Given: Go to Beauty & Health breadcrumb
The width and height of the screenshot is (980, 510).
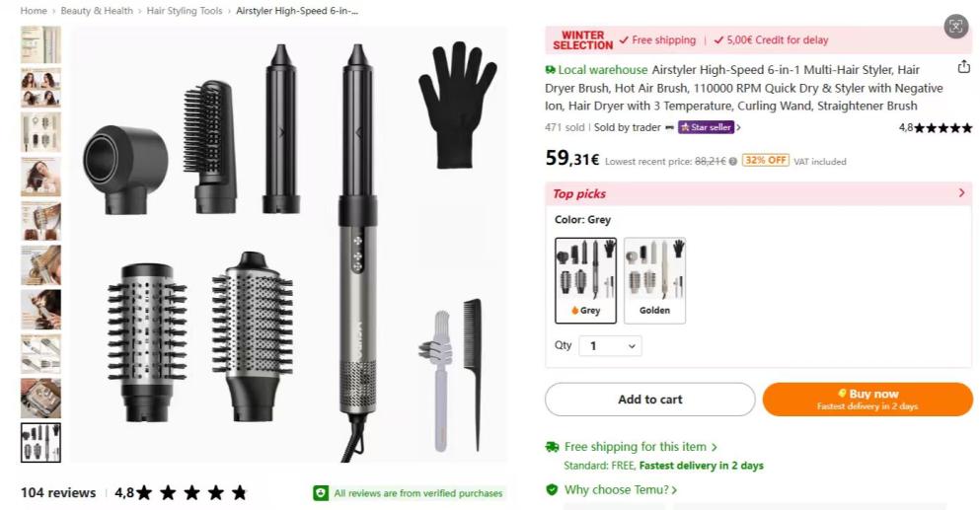Looking at the screenshot, I should coord(97,11).
